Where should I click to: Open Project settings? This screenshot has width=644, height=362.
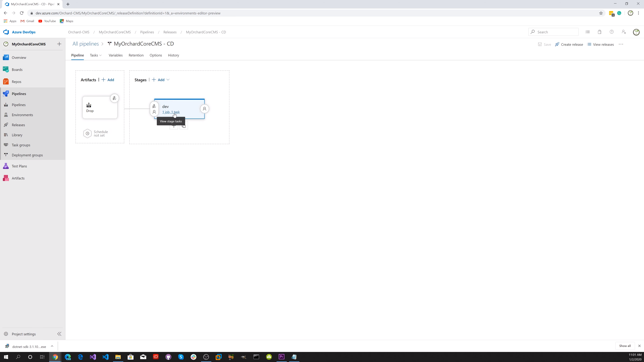[x=24, y=334]
